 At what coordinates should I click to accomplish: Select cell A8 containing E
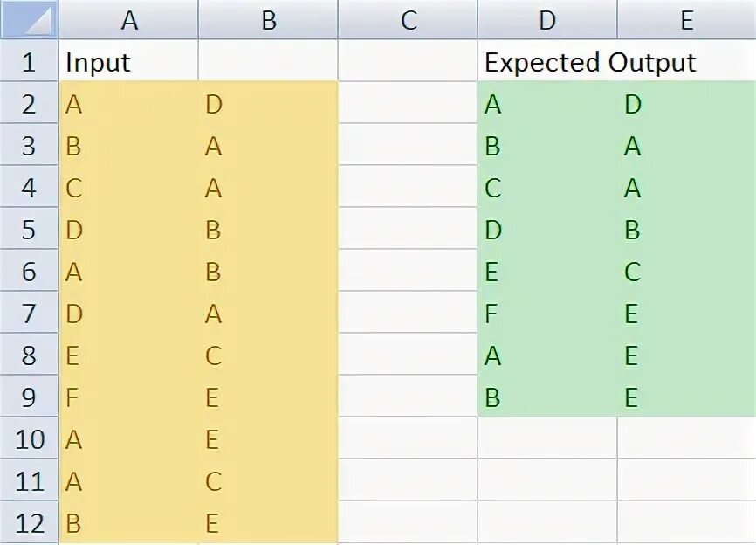(128, 355)
